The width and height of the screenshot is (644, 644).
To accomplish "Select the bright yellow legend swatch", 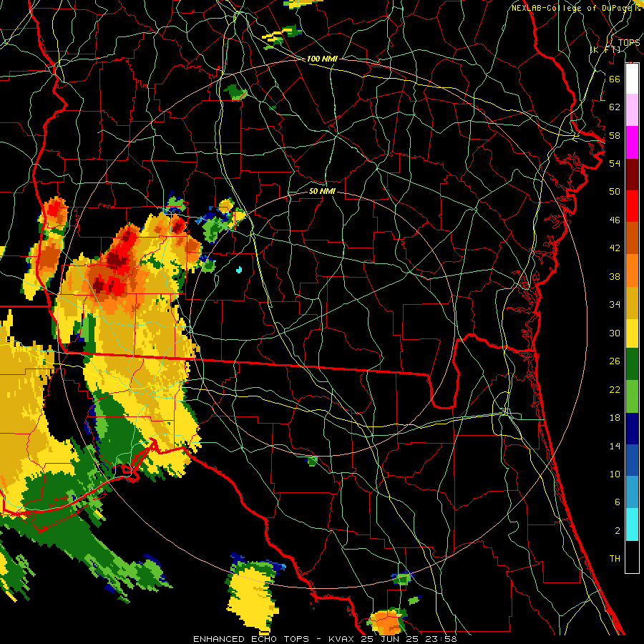I will click(x=632, y=333).
